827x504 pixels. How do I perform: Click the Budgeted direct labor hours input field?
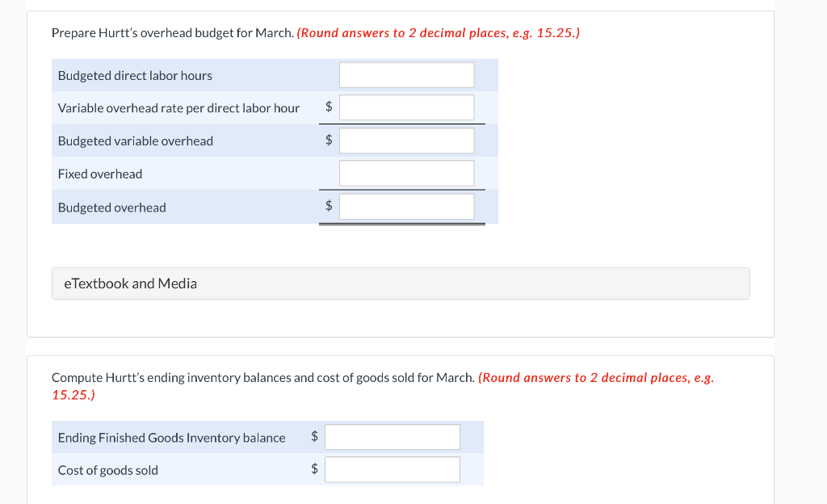coord(407,75)
